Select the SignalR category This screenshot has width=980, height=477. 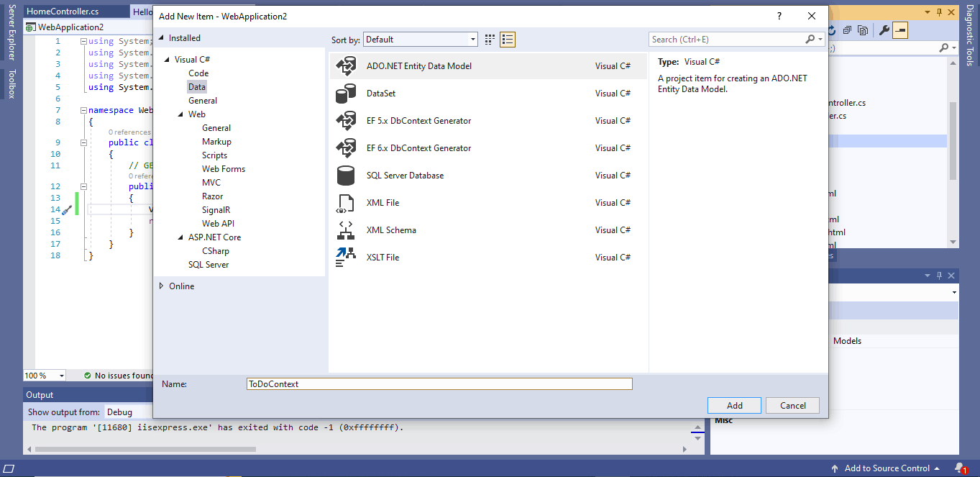[216, 210]
